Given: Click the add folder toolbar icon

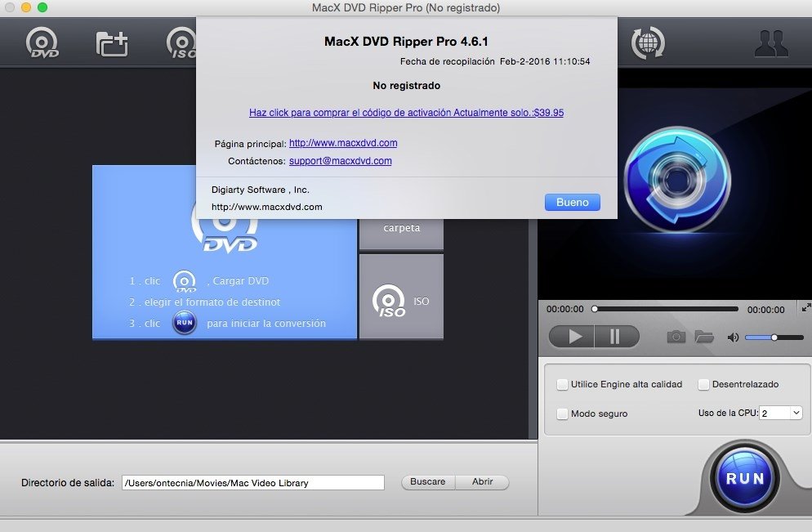Looking at the screenshot, I should [x=112, y=43].
